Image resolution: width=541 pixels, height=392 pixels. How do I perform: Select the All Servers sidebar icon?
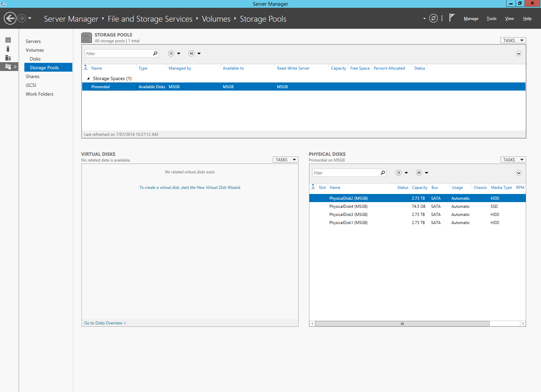tap(8, 58)
